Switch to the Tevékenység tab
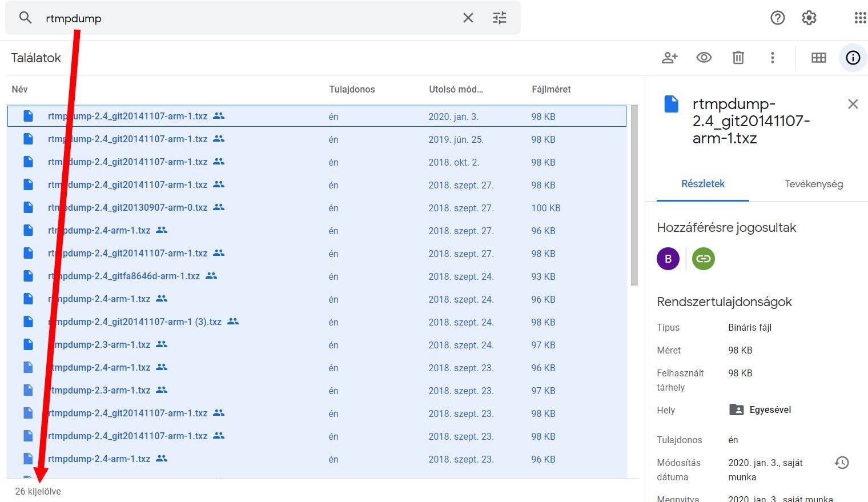 tap(814, 184)
